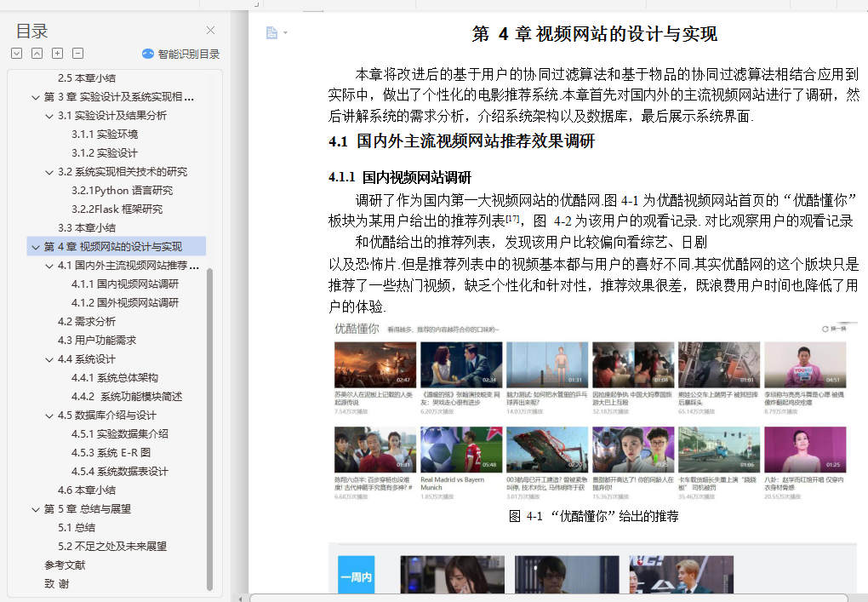This screenshot has height=602, width=868.
Task: Go to 4.1.2 国外视频网站调研 entry
Action: pyautogui.click(x=125, y=303)
